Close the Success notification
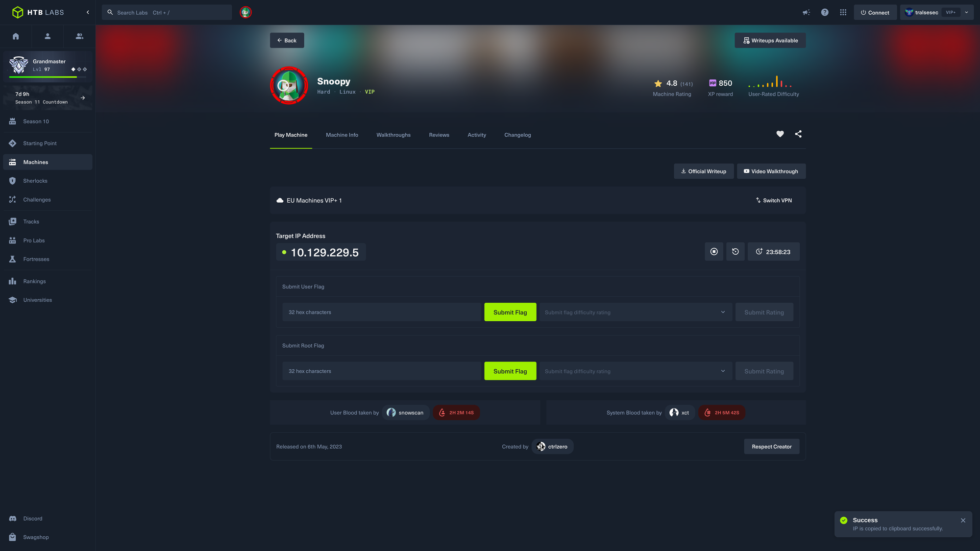The width and height of the screenshot is (980, 551). (963, 520)
